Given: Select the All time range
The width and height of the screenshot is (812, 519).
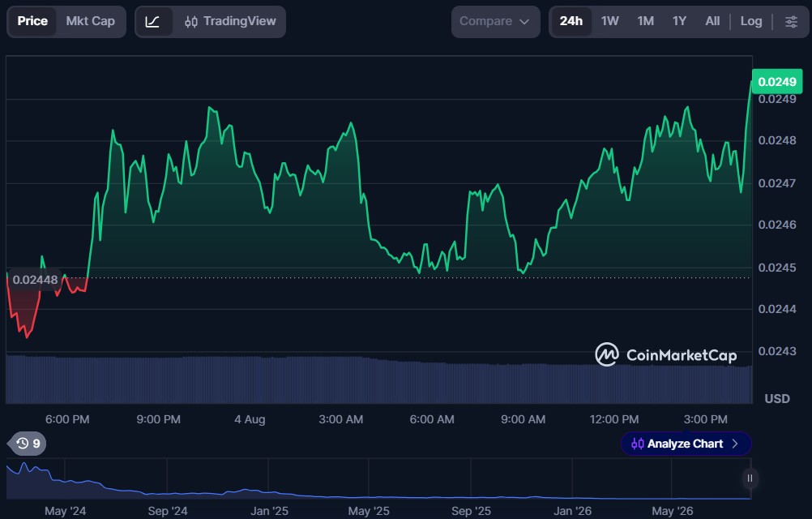Looking at the screenshot, I should coord(712,21).
